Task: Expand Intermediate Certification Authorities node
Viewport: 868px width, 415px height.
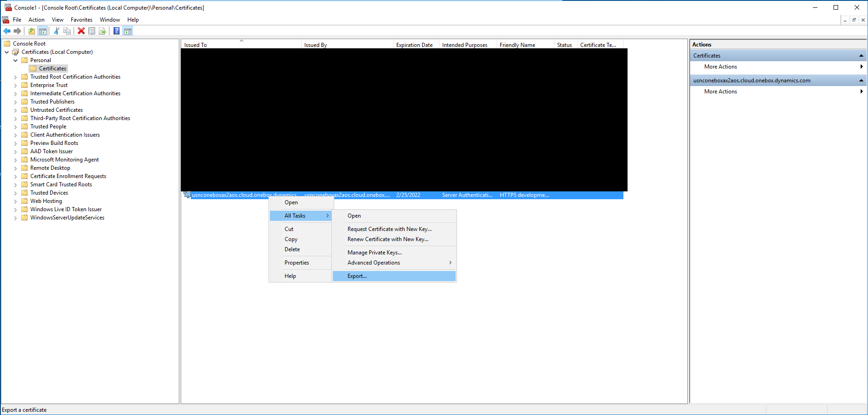Action: click(x=16, y=93)
